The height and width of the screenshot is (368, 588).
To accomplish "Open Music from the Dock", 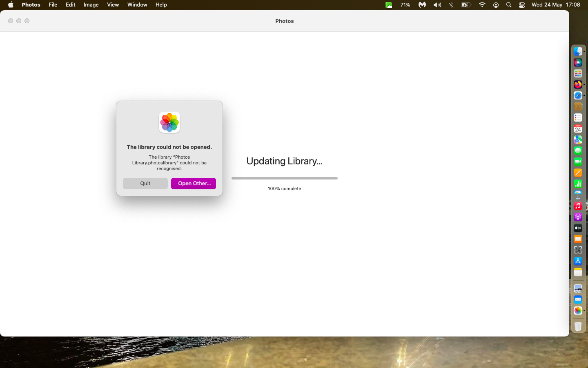I will coord(578,206).
